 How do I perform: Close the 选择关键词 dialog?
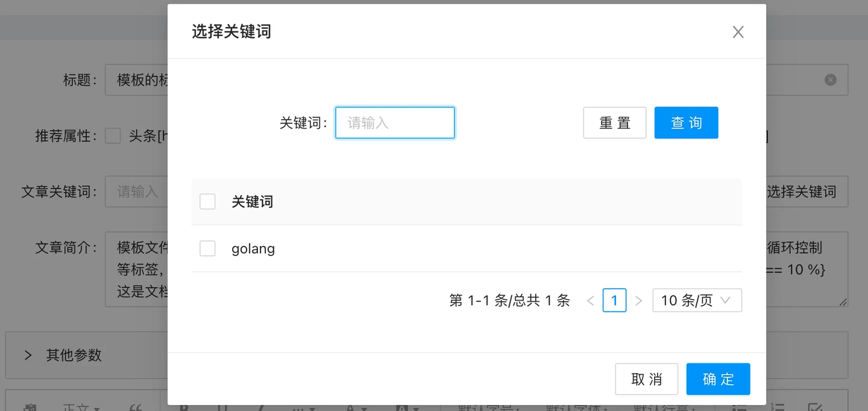coord(738,32)
